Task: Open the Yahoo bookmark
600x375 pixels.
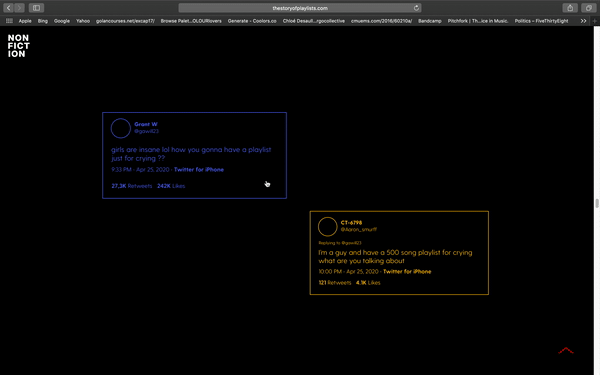Action: [83, 21]
